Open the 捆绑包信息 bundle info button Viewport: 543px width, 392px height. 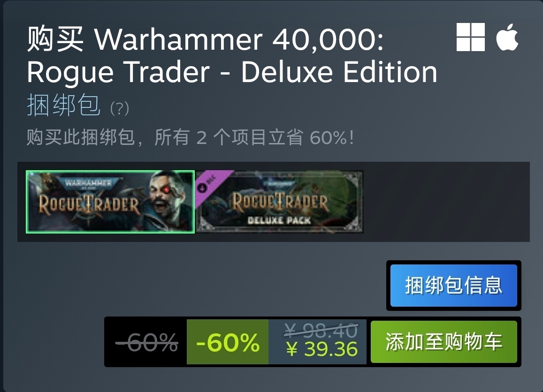click(x=454, y=286)
